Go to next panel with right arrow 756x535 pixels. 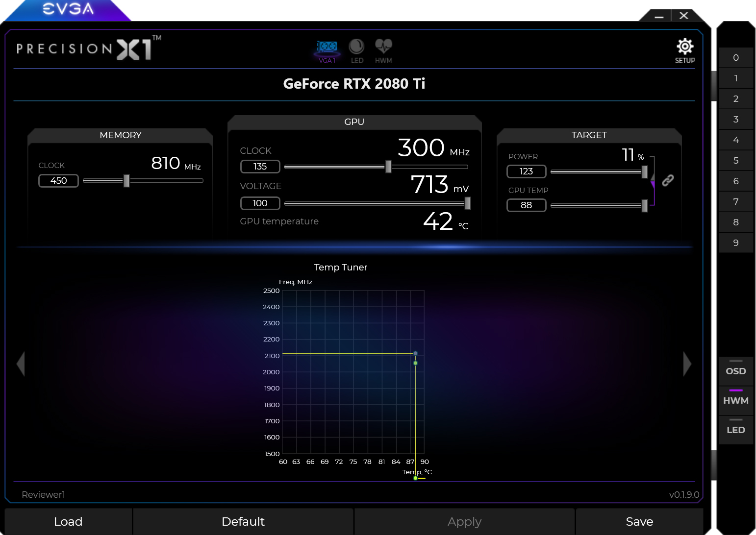(687, 364)
